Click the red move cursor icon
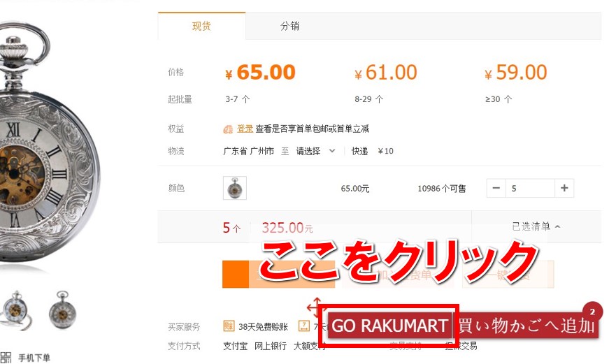Viewport: 609px width, 364px height. click(x=315, y=307)
